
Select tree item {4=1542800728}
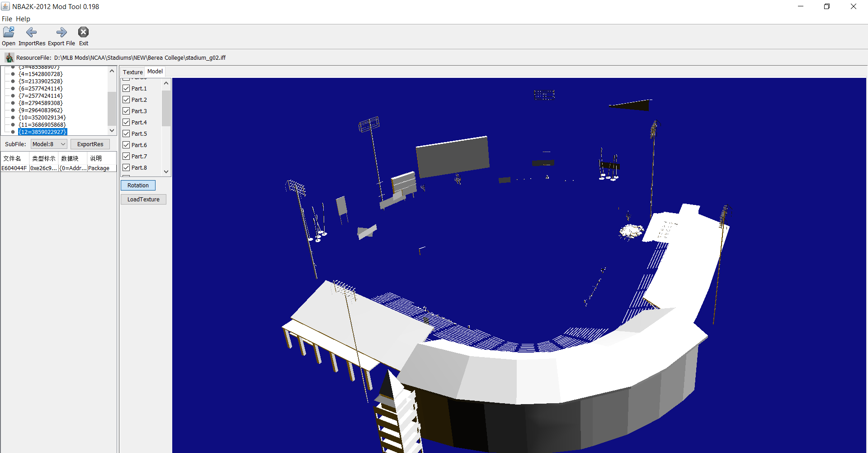coord(41,74)
